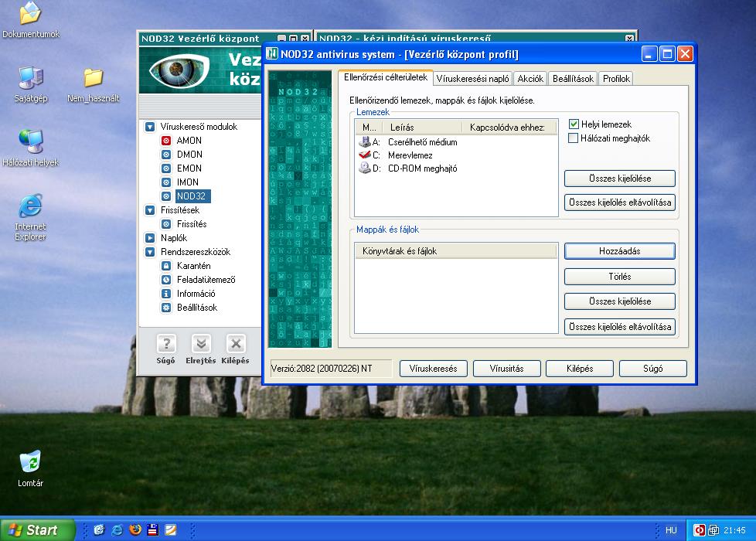This screenshot has height=541, width=756.
Task: Switch to the Víruskeresési napló tab
Action: tap(472, 79)
